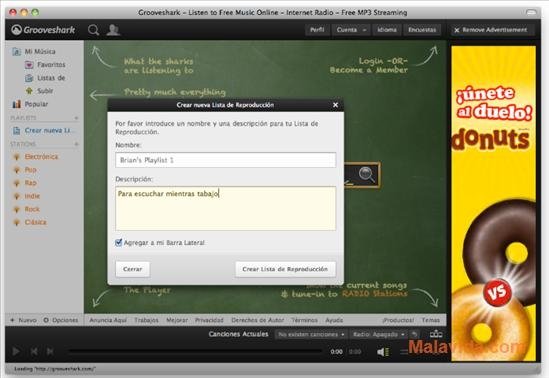Uncheck Agregar a mi Barra Lateral

(x=119, y=242)
